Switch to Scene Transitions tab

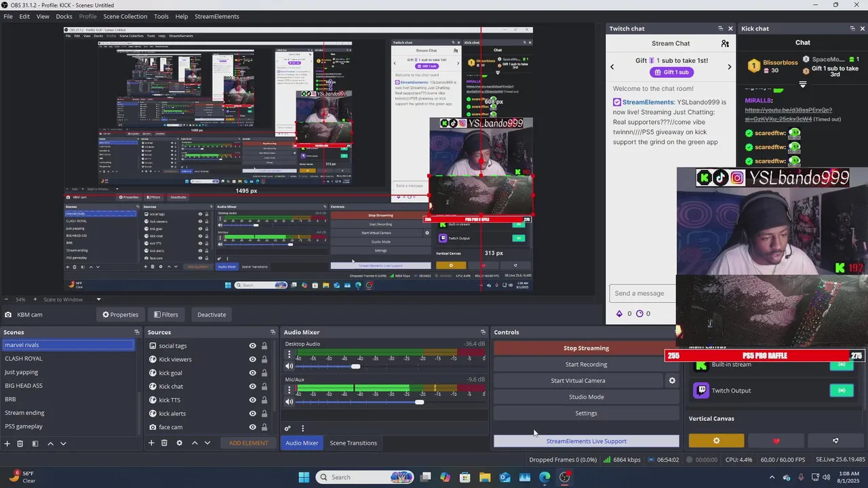353,443
